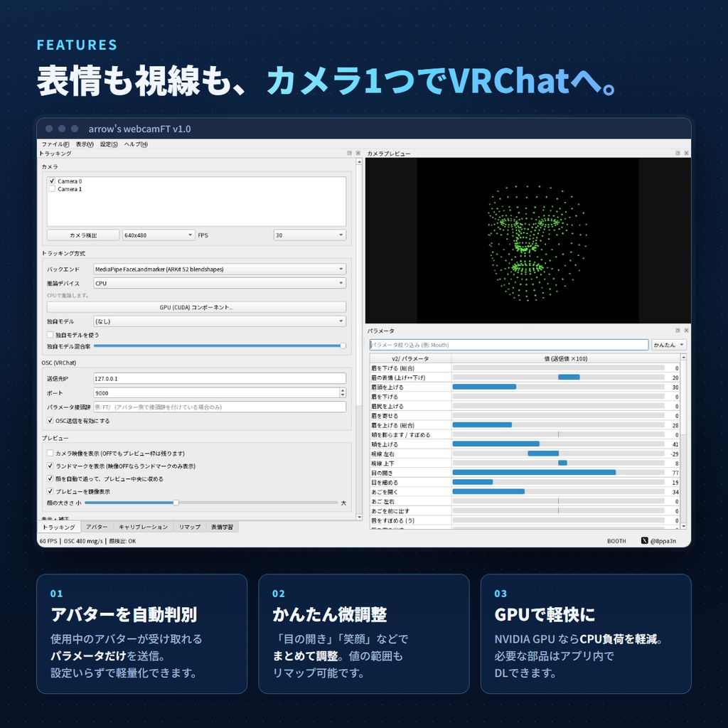The image size is (728, 728).
Task: Click the カメラ検出 button
Action: pyautogui.click(x=83, y=235)
